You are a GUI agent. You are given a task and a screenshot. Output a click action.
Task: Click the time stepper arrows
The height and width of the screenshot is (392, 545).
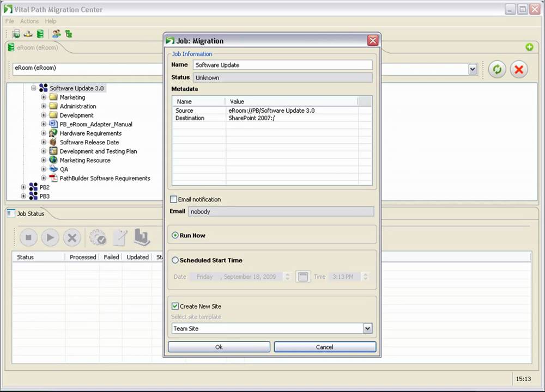coord(365,277)
